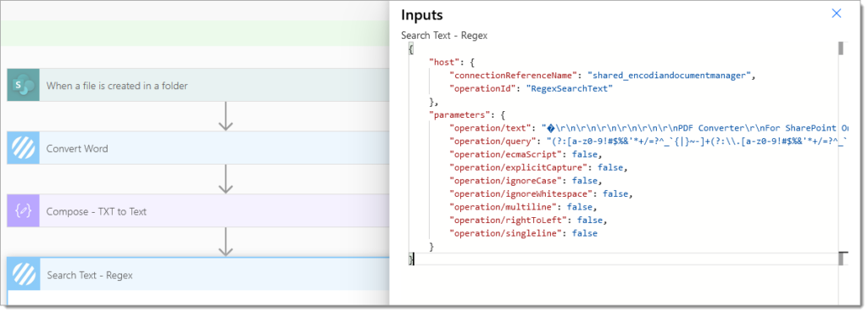Viewport: 868px width, 313px height.
Task: Click the arrow connector below Convert Word
Action: click(225, 179)
